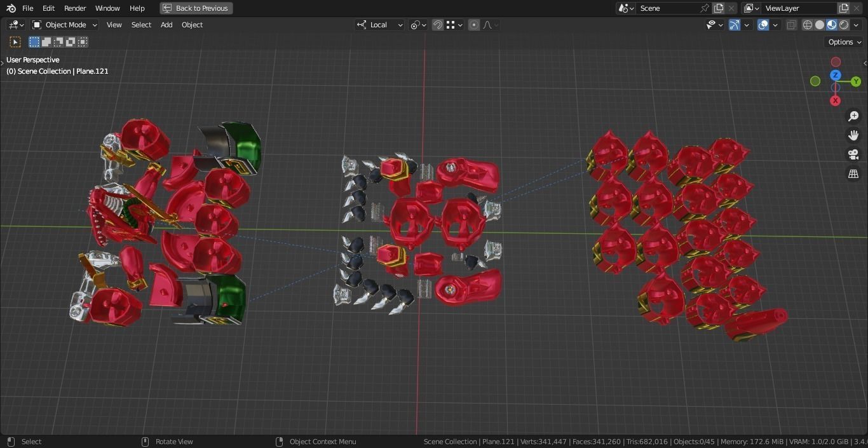Delete the Scene with the X icon
Image resolution: width=868 pixels, height=448 pixels.
point(731,8)
